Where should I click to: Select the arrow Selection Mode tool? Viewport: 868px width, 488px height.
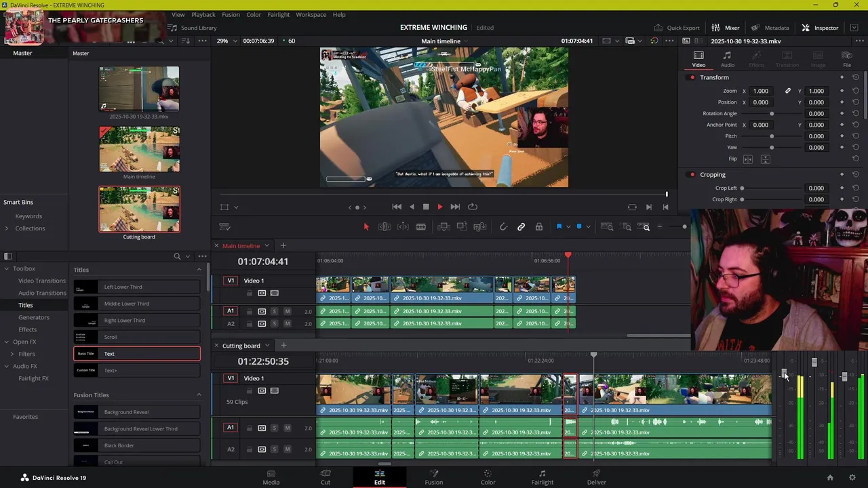(366, 227)
